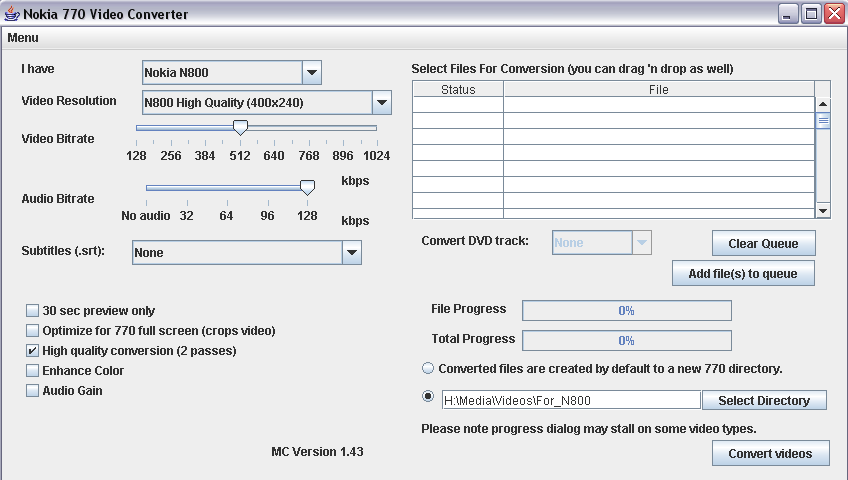The image size is (848, 480).
Task: Open the Menu in the menu bar
Action: [x=23, y=38]
